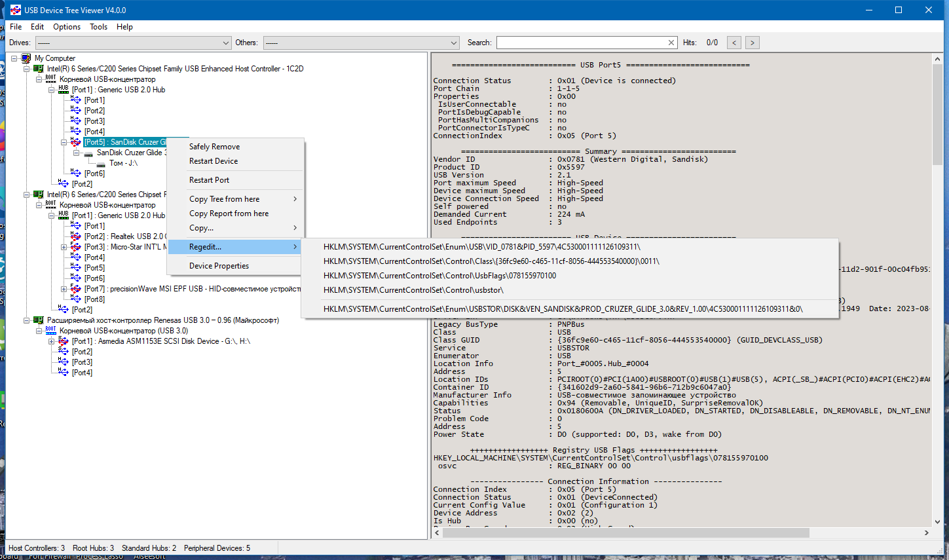This screenshot has height=560, width=949.
Task: Select the highlighted Regedit... menu entry
Action: tap(236, 247)
